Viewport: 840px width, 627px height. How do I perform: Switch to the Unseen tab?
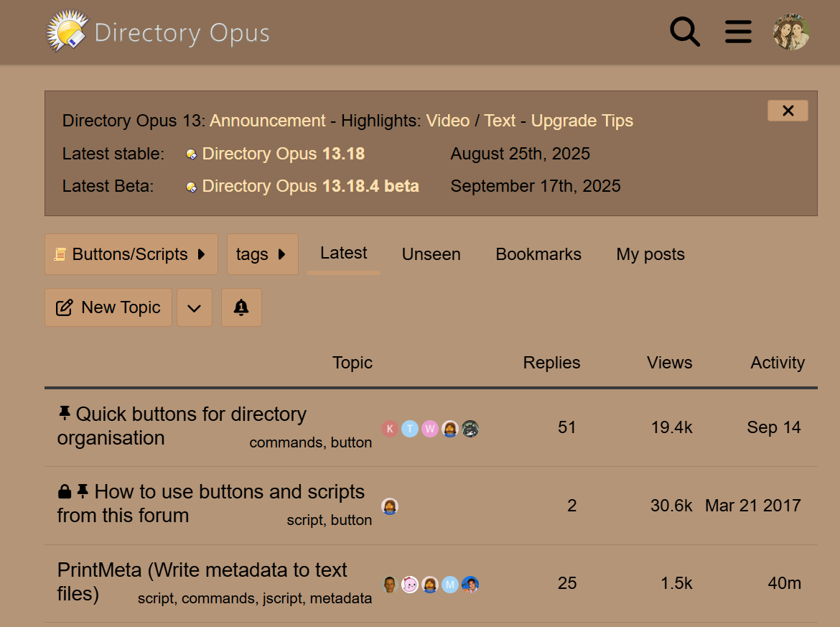[431, 254]
